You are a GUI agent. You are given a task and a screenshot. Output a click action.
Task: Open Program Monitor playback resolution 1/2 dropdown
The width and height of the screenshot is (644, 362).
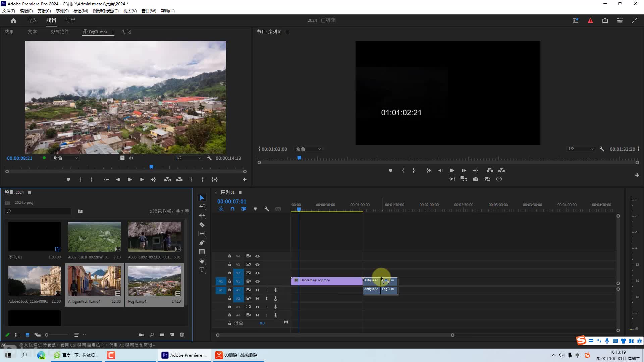(x=581, y=149)
